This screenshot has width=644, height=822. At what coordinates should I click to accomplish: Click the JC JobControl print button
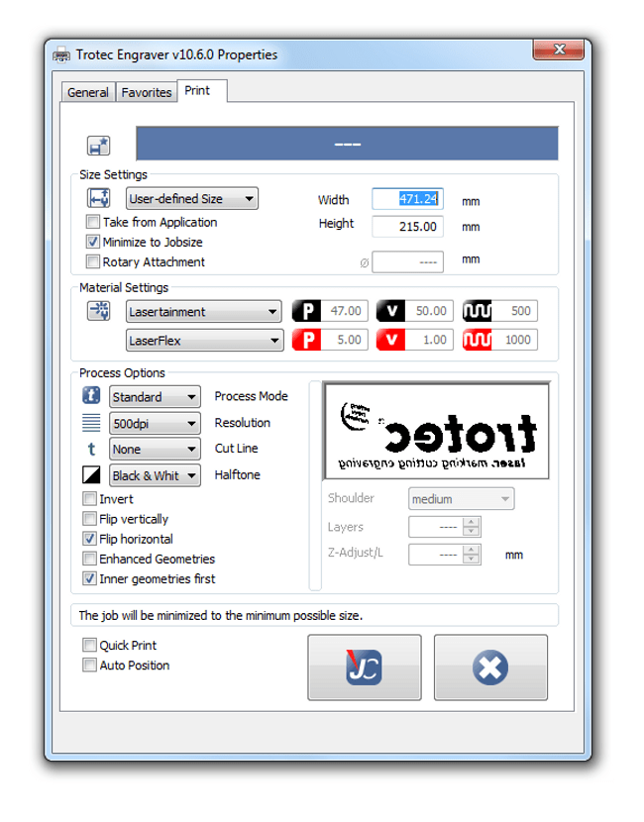tap(365, 668)
